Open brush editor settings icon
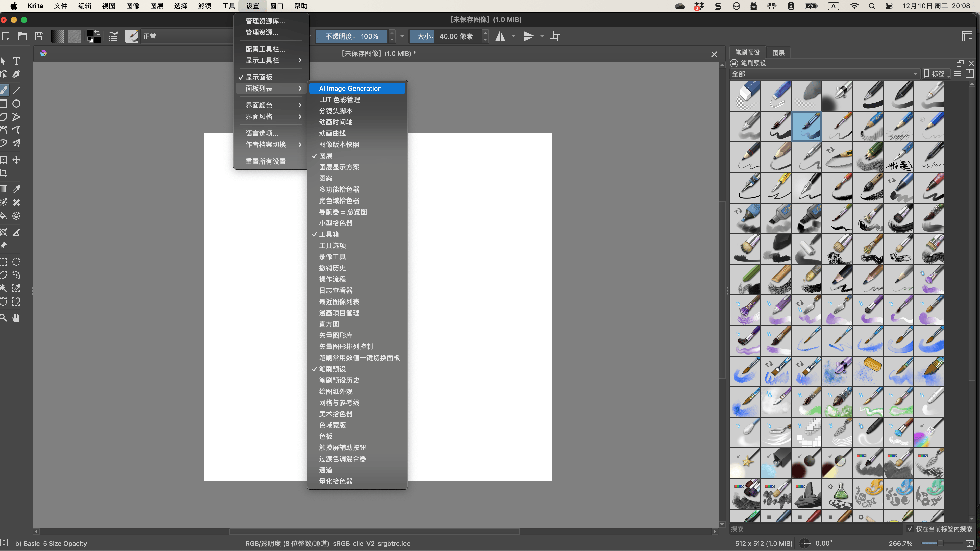 pos(113,36)
